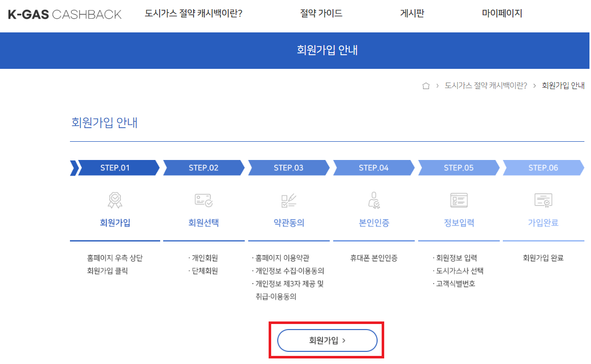Select the 본인인증 person certification icon
Screen dimensions: 591x364
coord(374,199)
